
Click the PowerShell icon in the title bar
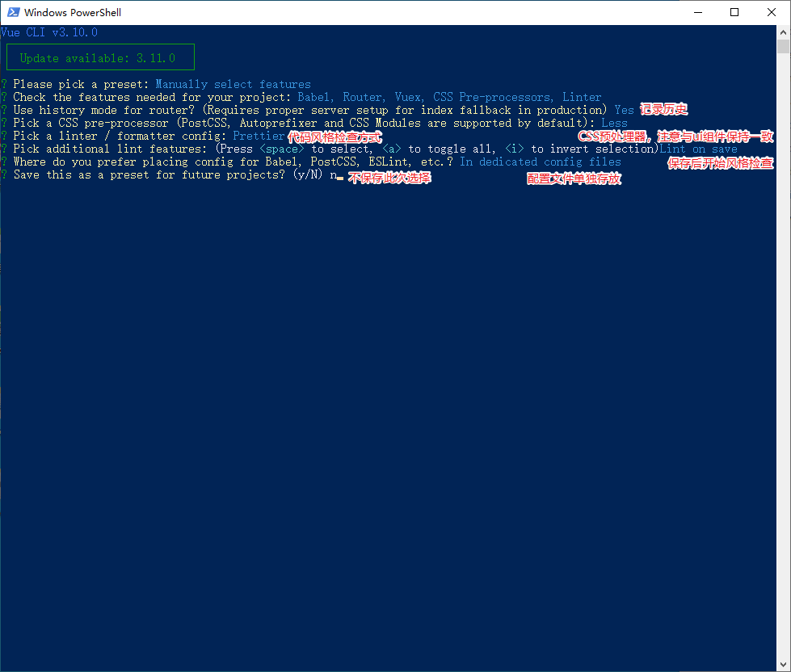pos(12,12)
